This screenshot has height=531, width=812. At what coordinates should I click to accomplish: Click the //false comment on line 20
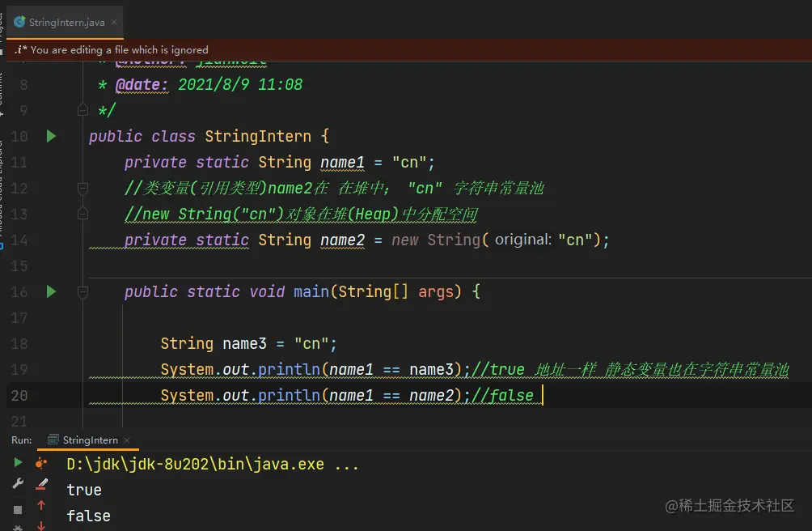pyautogui.click(x=502, y=396)
